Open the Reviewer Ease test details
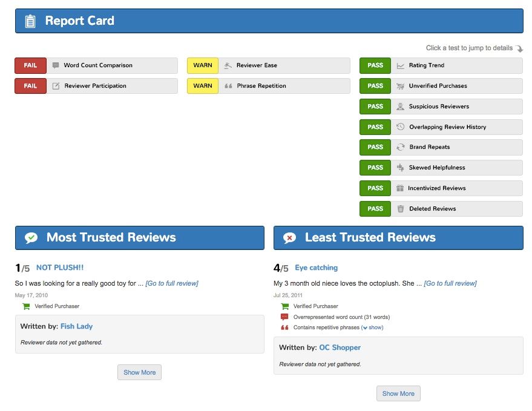 tap(268, 65)
